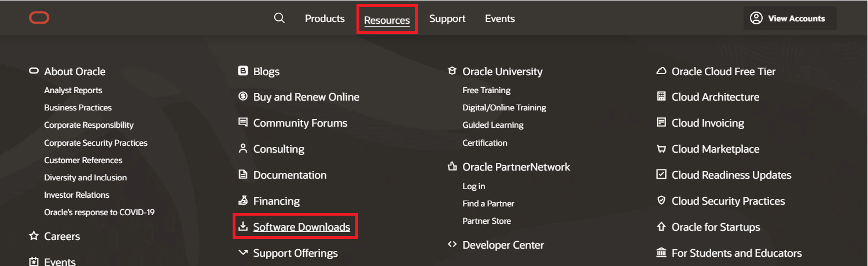Click the Oracle PartnerNetwork icon
This screenshot has height=266, width=868.
(453, 167)
